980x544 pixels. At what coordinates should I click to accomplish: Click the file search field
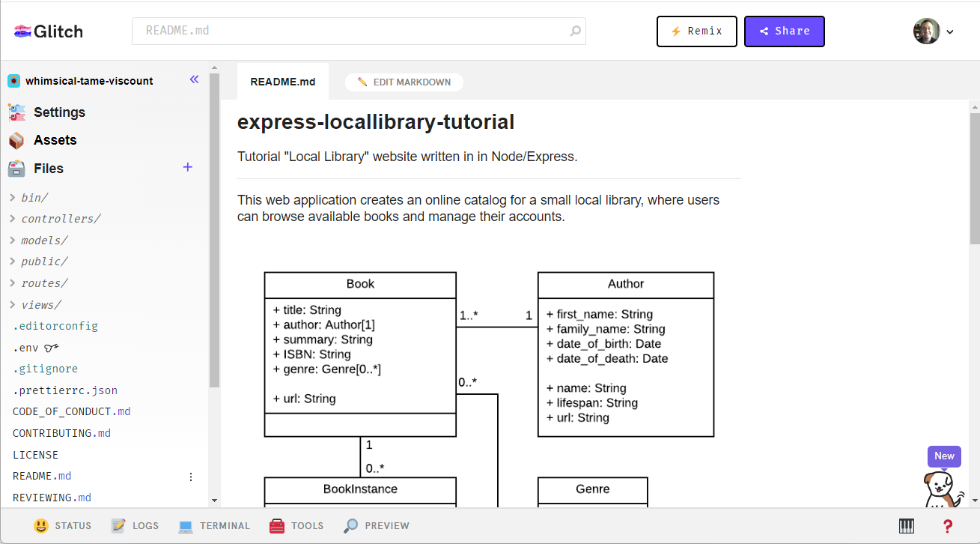tap(359, 31)
